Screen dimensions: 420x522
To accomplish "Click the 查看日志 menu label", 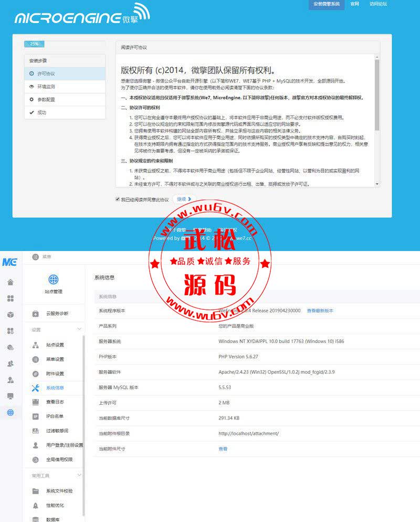I will pyautogui.click(x=55, y=402).
